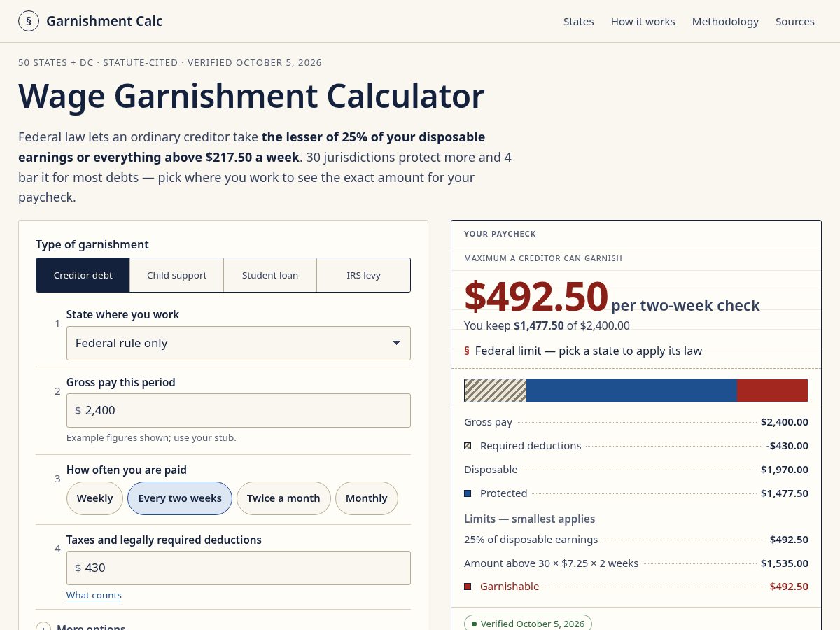Expand More options section
This screenshot has width=840, height=630.
click(80, 626)
